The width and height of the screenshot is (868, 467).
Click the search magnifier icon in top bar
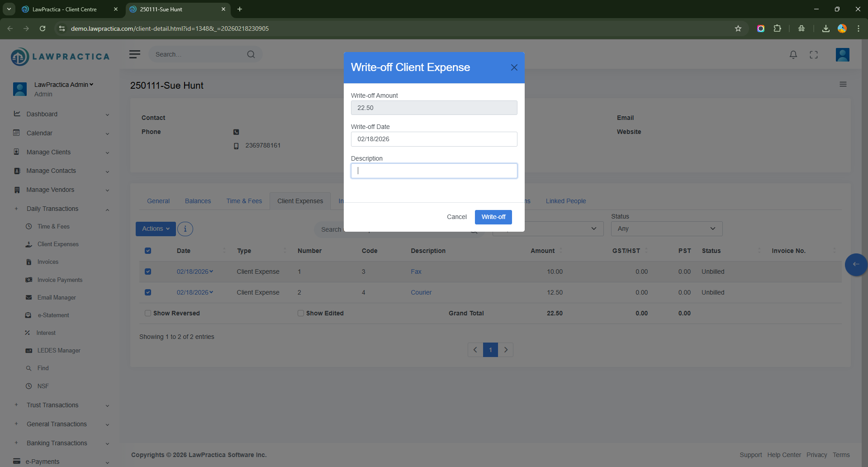tap(251, 54)
